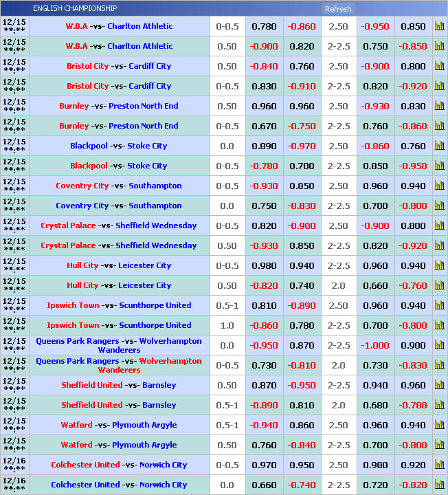Screen dimensions: 448x495
Task: Select -0.940 odds in Watford vs Plymouth Argyle row
Action: [x=264, y=425]
